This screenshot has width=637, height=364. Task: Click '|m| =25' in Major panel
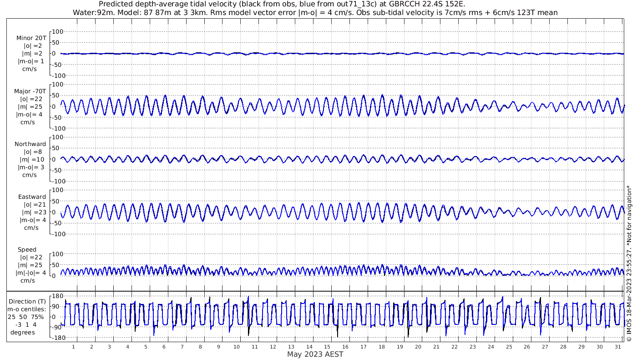point(31,106)
